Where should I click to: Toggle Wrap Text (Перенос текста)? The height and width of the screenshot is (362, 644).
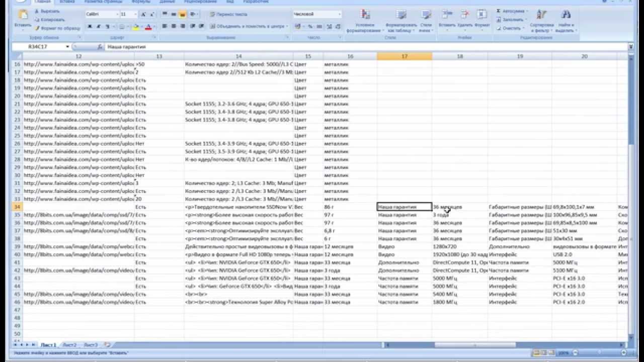click(x=228, y=15)
